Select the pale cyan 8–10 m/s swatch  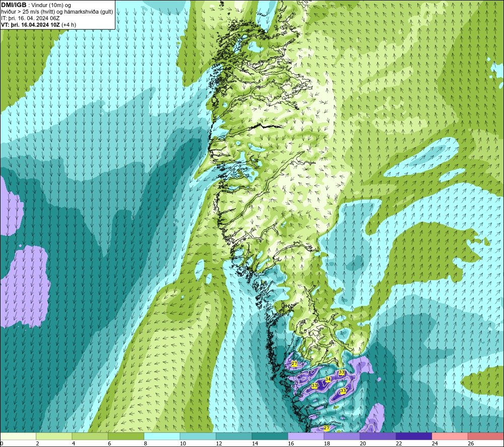coord(162,436)
